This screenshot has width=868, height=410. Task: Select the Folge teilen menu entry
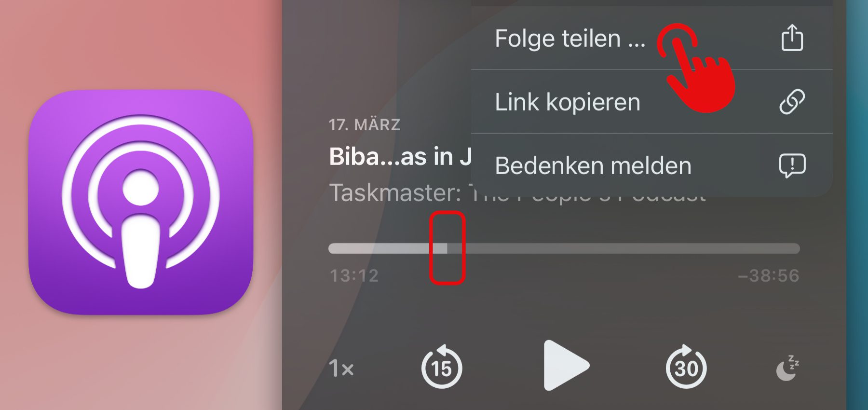[651, 38]
